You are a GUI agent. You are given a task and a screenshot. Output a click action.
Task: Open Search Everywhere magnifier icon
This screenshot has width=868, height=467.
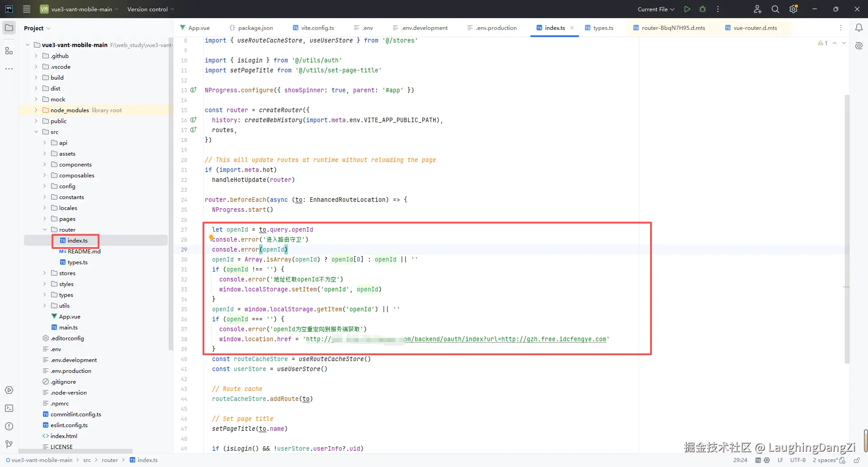(775, 9)
